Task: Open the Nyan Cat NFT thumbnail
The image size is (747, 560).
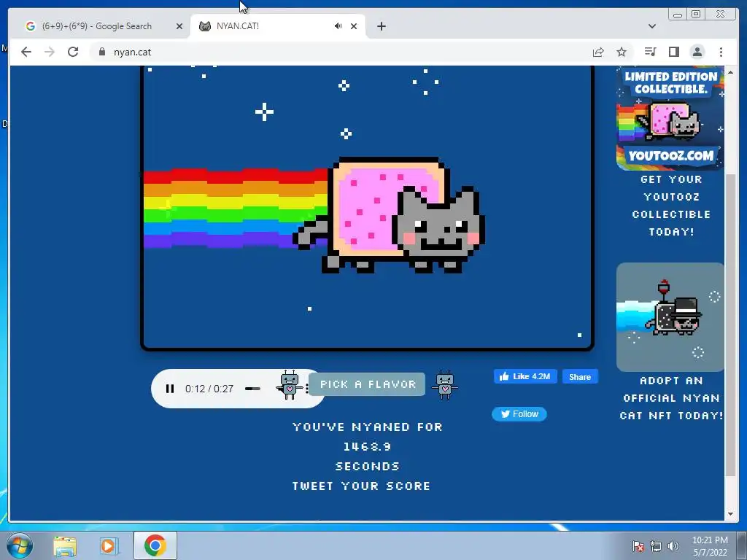Action: (670, 316)
